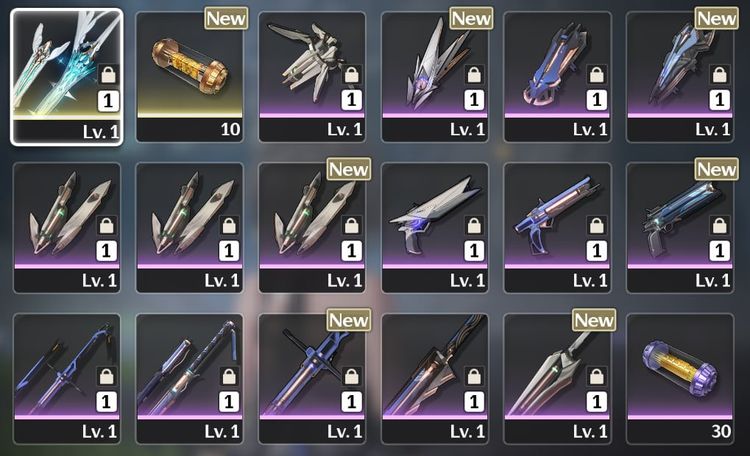The height and width of the screenshot is (456, 750).
Task: Toggle lock on the dark blue revolver
Action: point(719,225)
